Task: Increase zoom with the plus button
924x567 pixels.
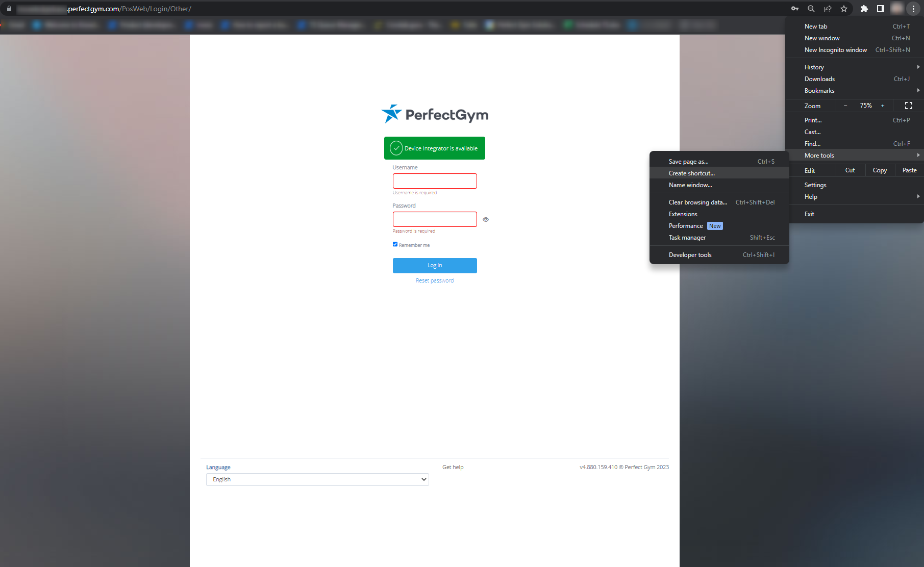Action: (x=883, y=106)
